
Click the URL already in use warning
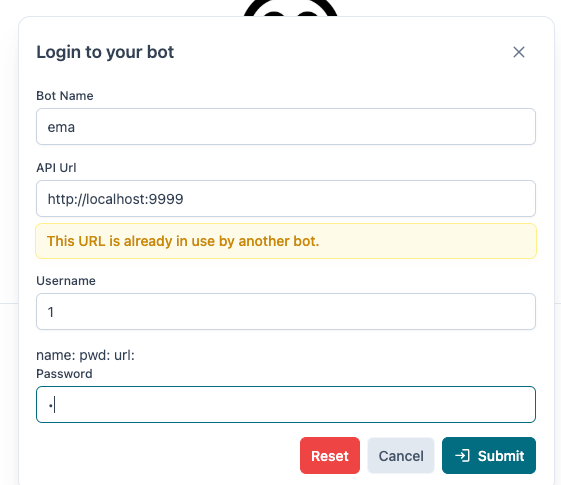point(286,241)
